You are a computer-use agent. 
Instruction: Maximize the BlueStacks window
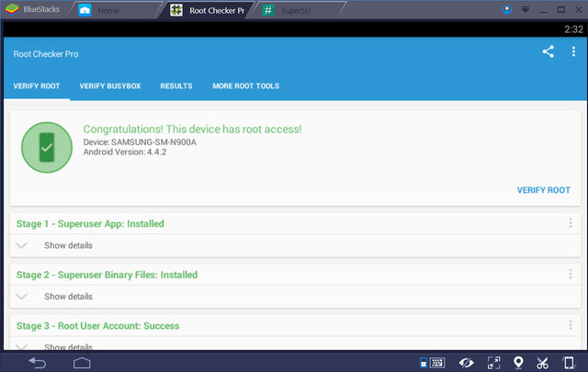[x=561, y=10]
